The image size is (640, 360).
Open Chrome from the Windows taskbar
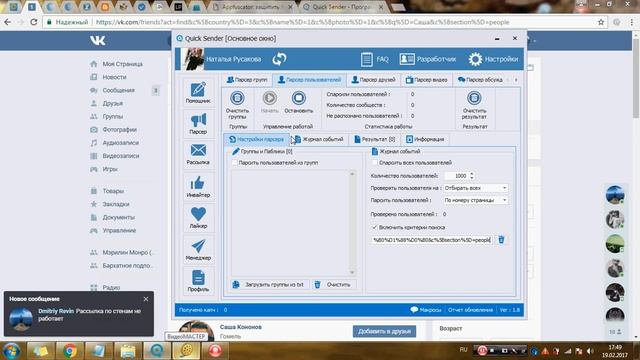point(69,351)
